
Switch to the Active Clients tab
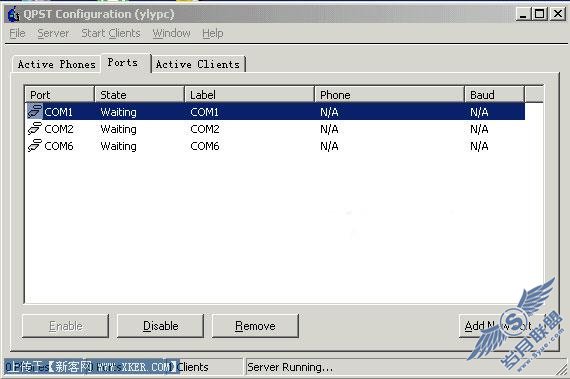(198, 64)
